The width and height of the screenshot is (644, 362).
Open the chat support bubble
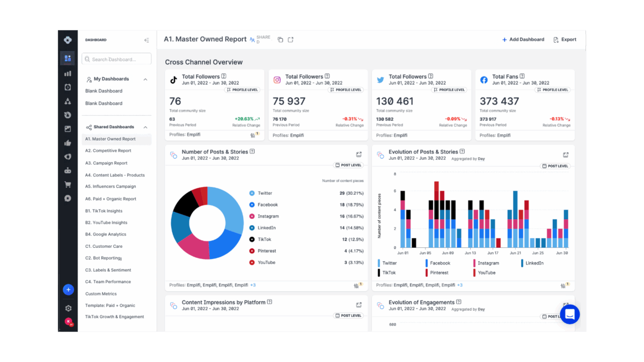click(569, 314)
